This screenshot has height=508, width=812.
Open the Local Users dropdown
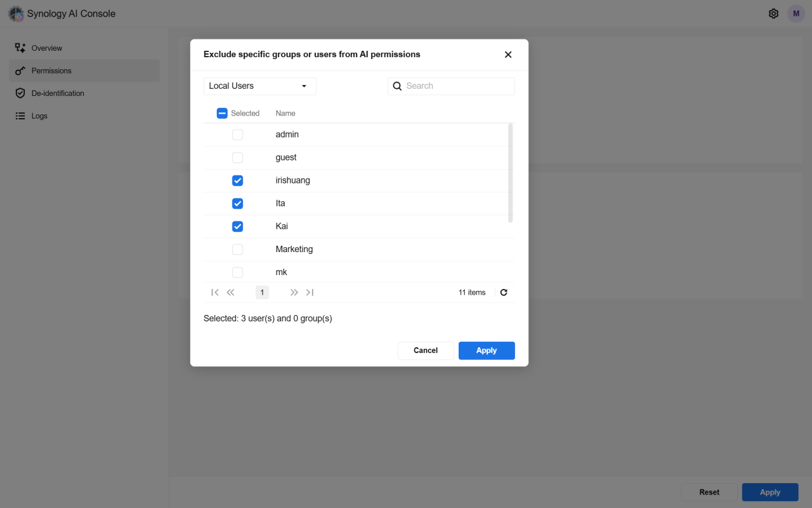point(259,86)
